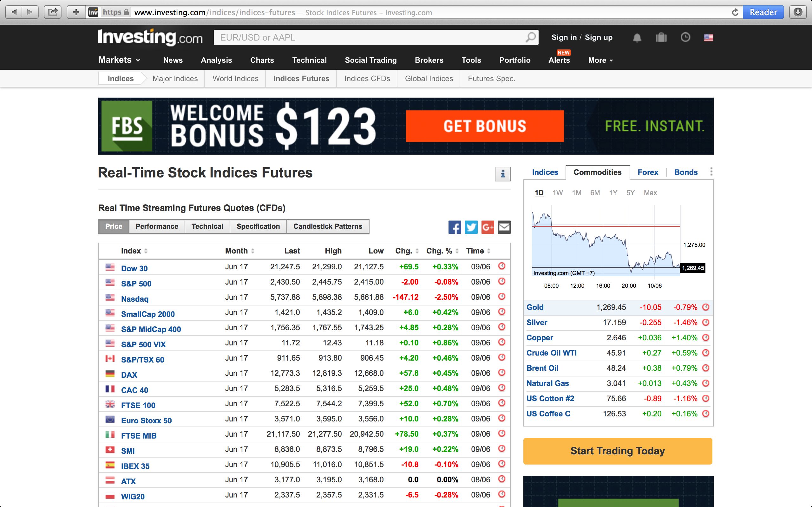Image resolution: width=812 pixels, height=507 pixels.
Task: Click the info icon beside page title
Action: click(x=502, y=174)
